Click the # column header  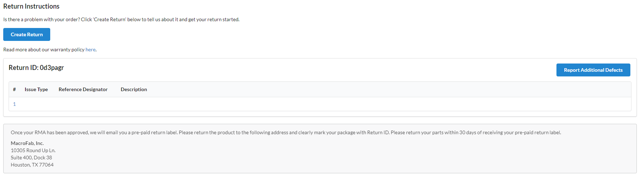[x=14, y=89]
